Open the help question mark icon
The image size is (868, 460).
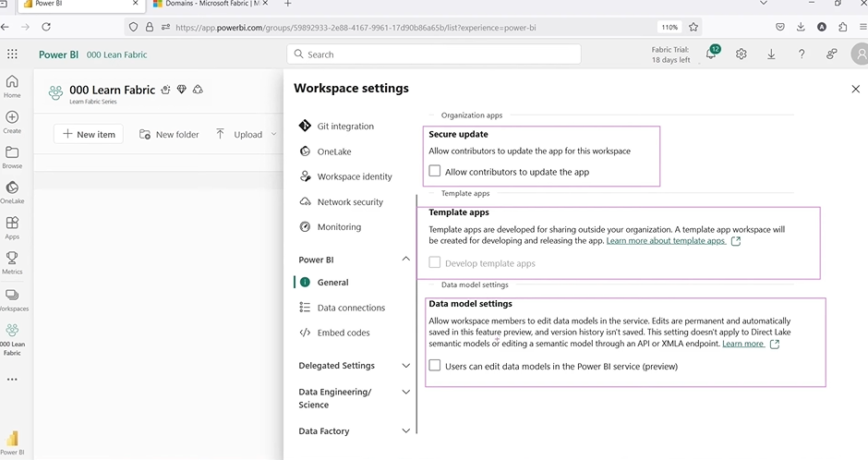click(802, 54)
